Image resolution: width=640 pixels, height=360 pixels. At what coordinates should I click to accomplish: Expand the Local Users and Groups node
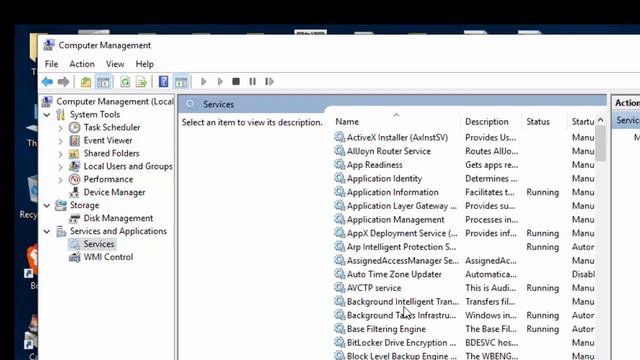pyautogui.click(x=60, y=167)
